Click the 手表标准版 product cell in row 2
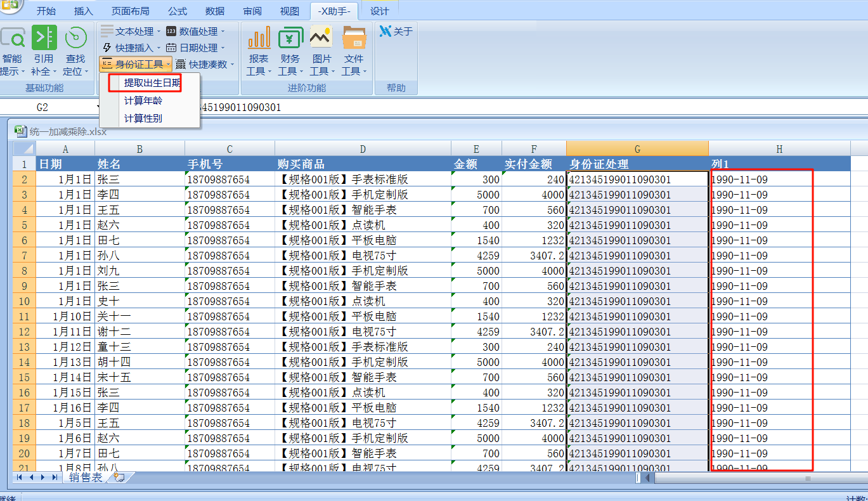 [363, 179]
